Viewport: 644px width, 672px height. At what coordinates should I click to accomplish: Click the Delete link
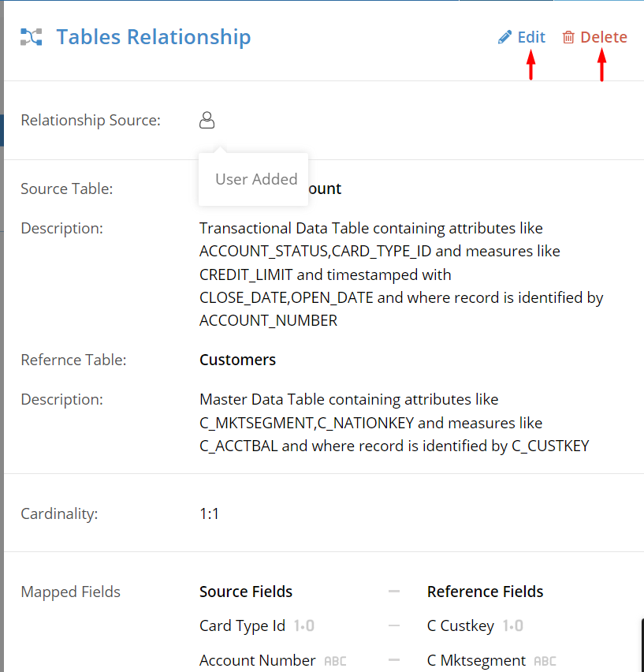[604, 36]
